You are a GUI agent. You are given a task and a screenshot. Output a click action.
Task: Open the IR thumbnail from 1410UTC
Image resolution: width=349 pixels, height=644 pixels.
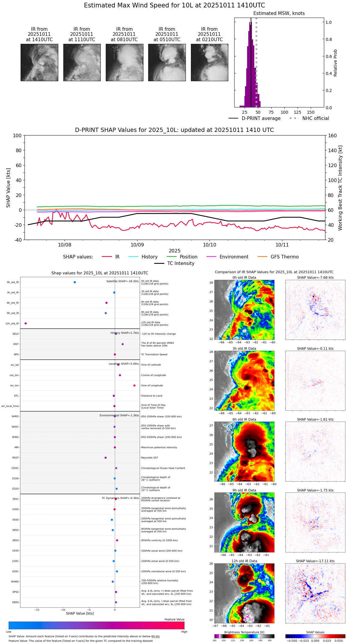coord(39,62)
